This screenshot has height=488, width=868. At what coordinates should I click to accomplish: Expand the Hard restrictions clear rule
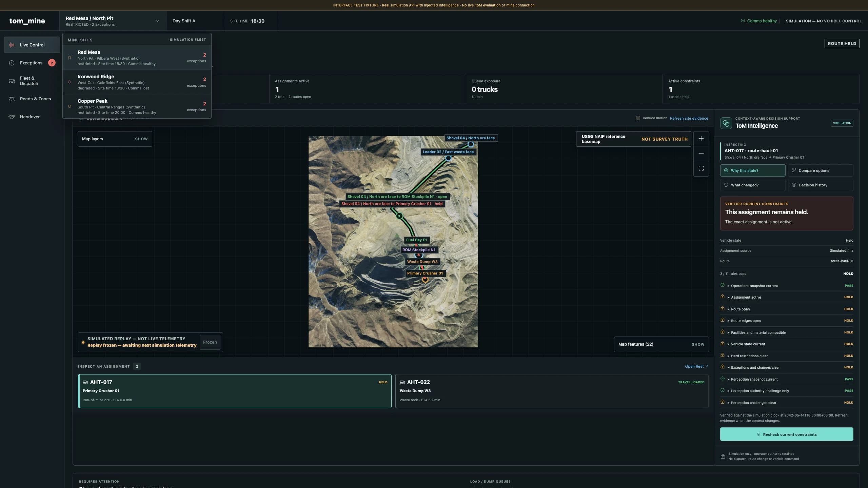(787, 356)
